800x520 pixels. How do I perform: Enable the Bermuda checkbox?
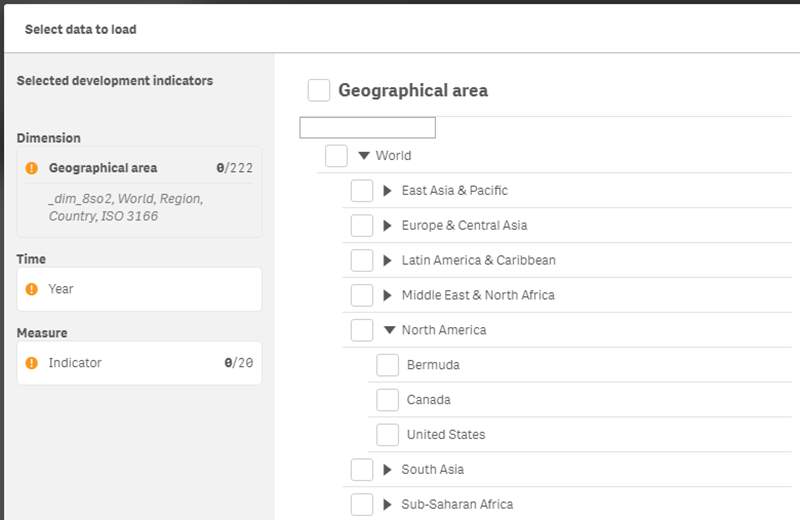387,365
